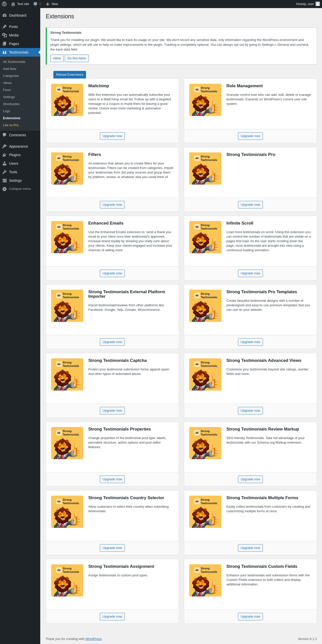Click the Users person icon
The width and height of the screenshot is (322, 644).
pos(5,163)
